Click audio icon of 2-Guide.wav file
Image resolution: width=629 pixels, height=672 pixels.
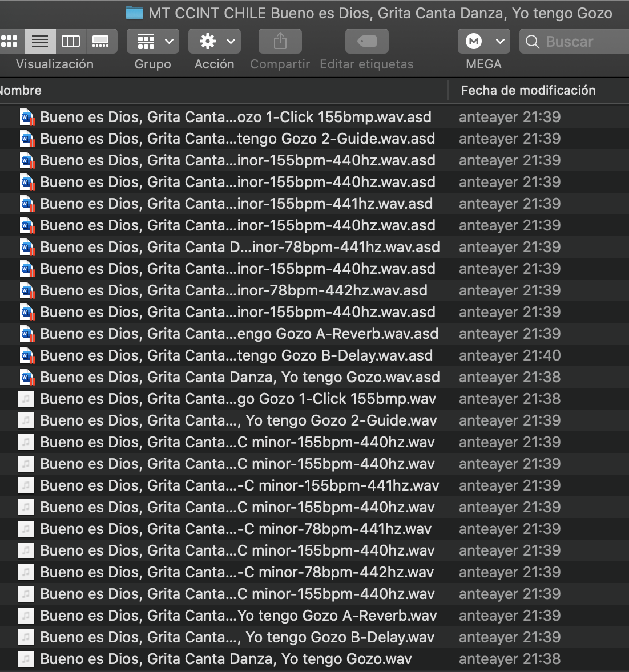(x=26, y=420)
